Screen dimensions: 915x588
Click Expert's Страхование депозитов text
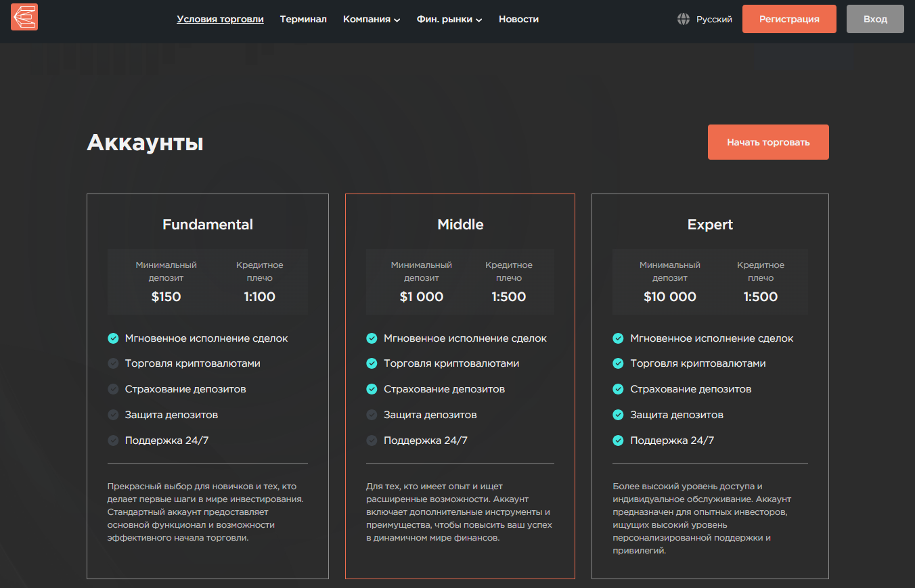[x=691, y=389]
